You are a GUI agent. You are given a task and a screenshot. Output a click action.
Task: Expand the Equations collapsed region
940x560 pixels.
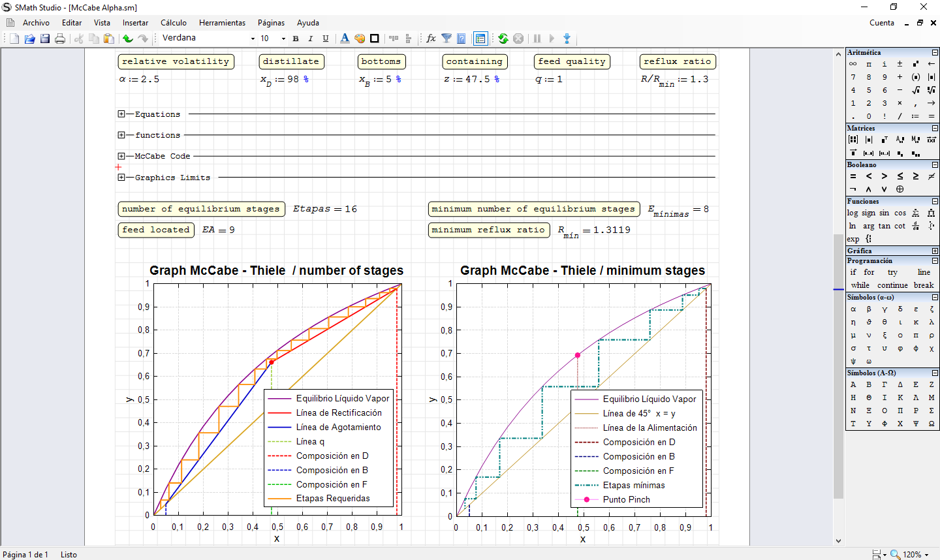pos(121,114)
